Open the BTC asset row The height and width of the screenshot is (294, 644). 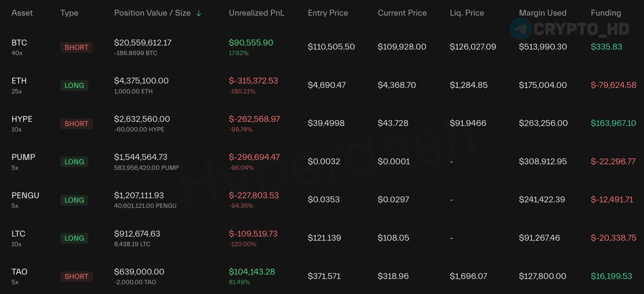322,47
